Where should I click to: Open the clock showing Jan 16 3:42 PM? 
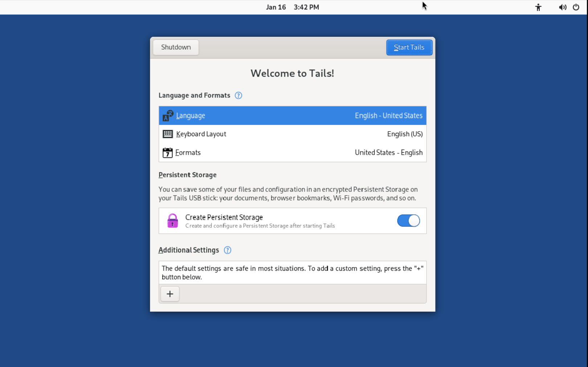coord(293,7)
